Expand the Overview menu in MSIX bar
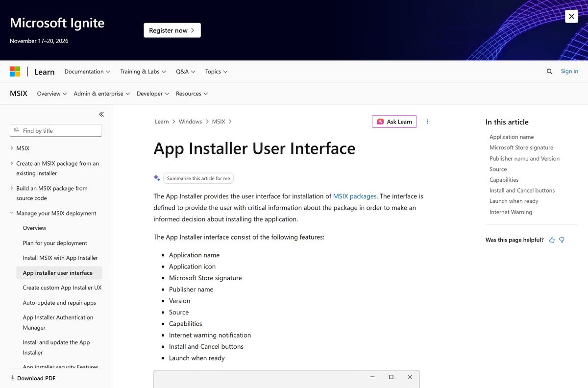Image resolution: width=588 pixels, height=388 pixels. click(x=52, y=94)
